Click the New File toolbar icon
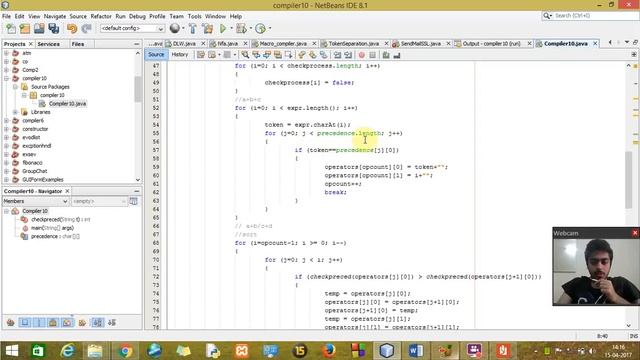Screen dimensions: 640x360 click(x=11, y=28)
